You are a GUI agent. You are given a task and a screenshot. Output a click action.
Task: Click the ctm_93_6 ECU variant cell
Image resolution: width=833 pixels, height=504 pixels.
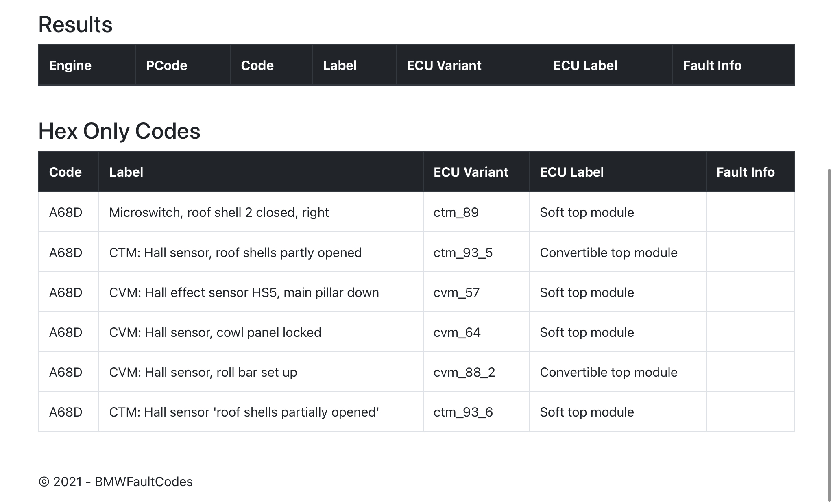coord(463,412)
